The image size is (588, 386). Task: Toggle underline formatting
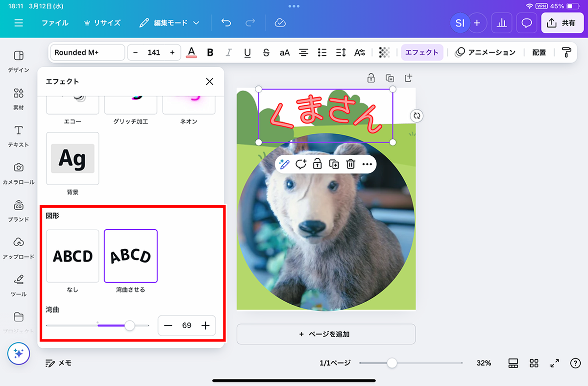[247, 52]
